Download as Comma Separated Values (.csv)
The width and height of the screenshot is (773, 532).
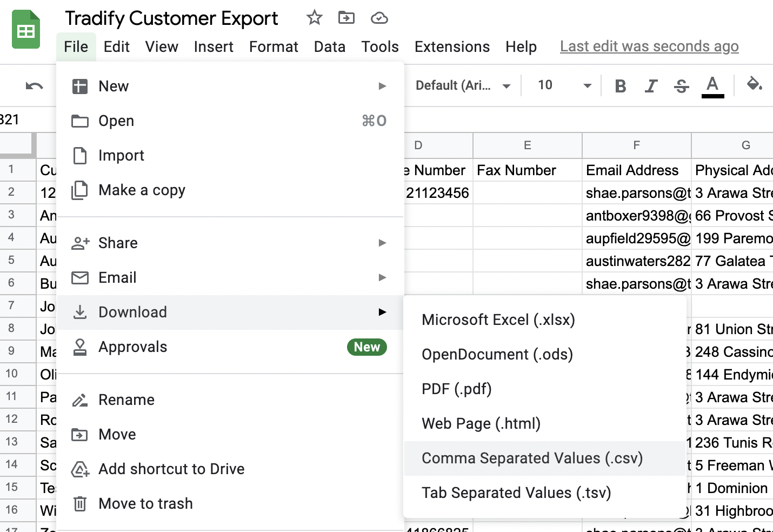pos(545,458)
